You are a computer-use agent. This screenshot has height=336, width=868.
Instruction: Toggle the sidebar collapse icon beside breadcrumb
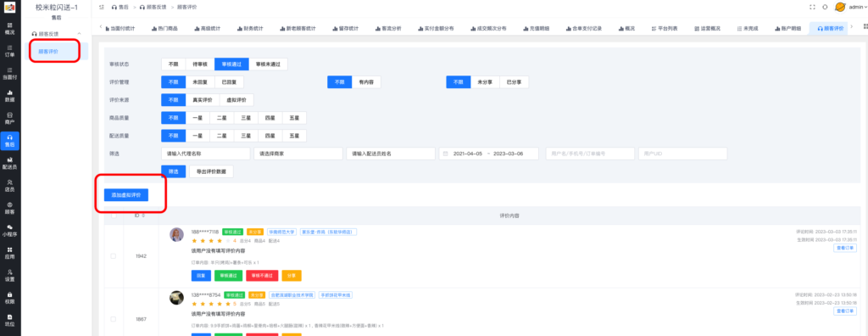(x=101, y=7)
